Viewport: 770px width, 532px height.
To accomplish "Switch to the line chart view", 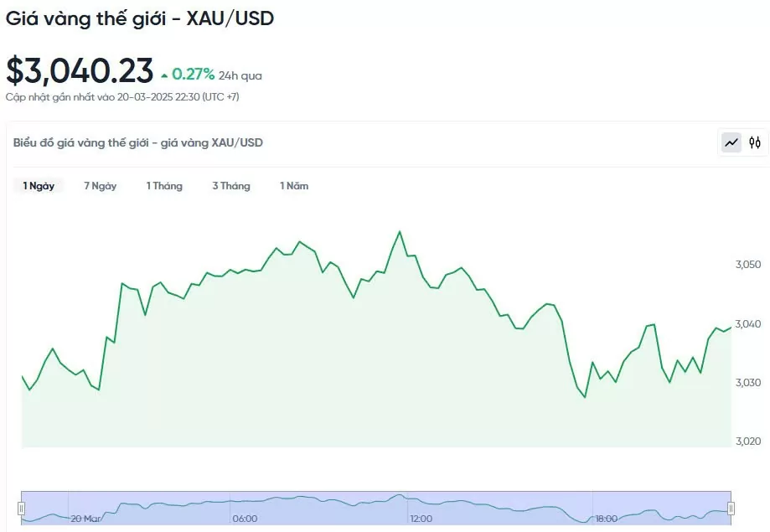I will [x=731, y=142].
